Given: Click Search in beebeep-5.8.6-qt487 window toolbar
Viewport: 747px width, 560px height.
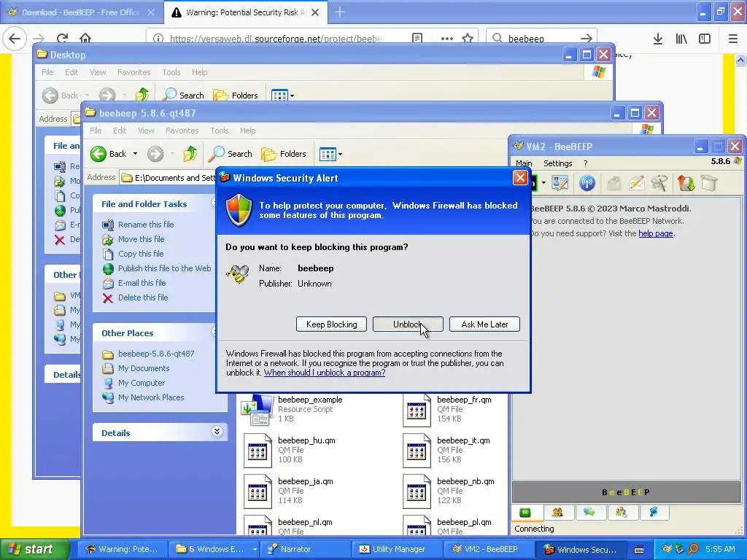Looking at the screenshot, I should (231, 154).
